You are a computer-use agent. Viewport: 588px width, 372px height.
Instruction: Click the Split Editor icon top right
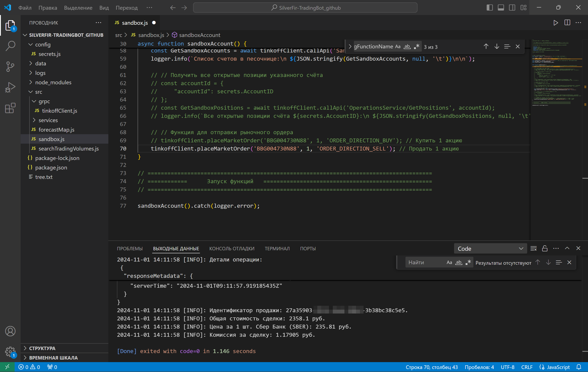click(567, 23)
